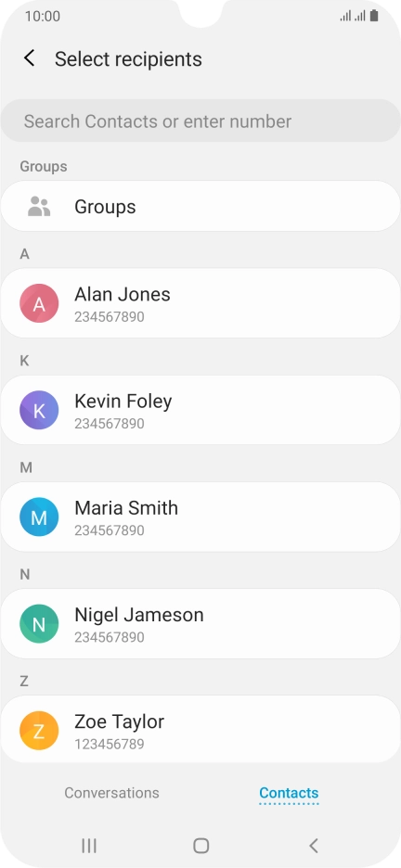Tap Zoe Taylor's orange Z avatar
Screen dimensions: 401x868
pos(39,731)
